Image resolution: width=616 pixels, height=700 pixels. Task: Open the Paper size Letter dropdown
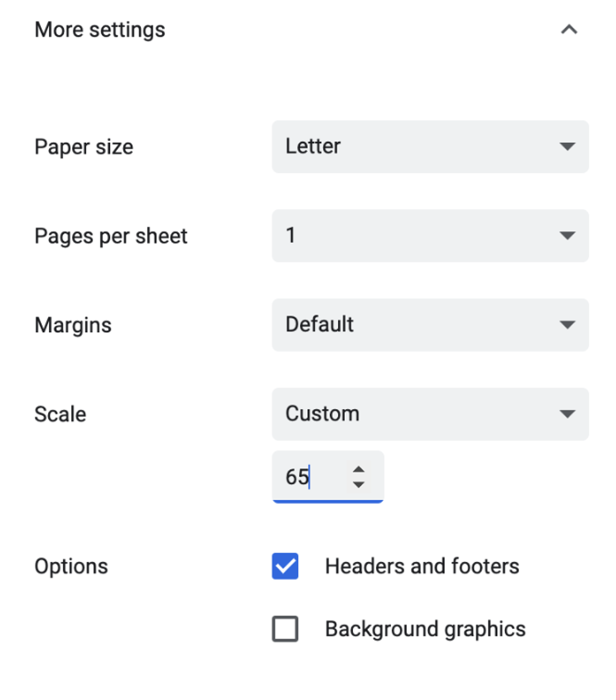point(430,146)
